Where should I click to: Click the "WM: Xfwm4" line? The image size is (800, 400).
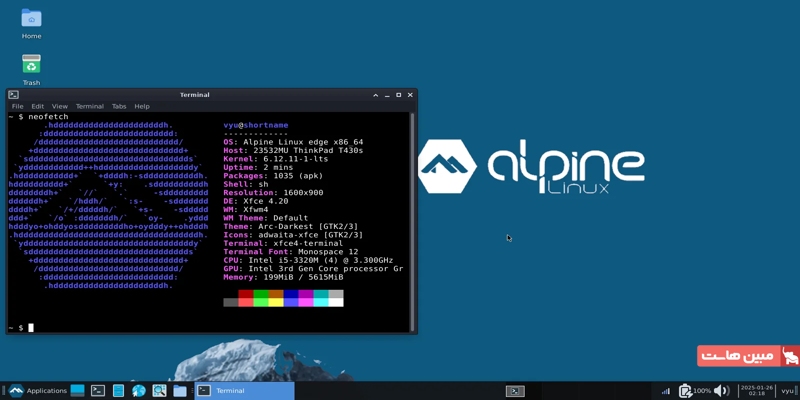coord(246,210)
